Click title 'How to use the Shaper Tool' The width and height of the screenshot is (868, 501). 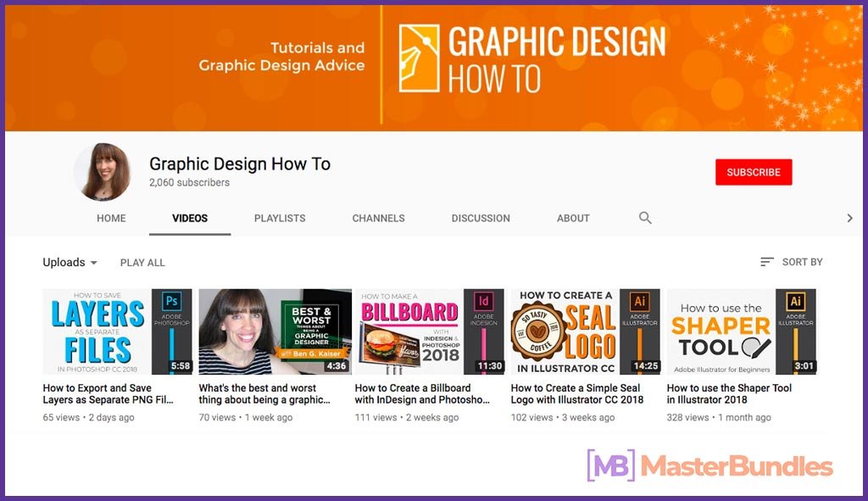729,393
